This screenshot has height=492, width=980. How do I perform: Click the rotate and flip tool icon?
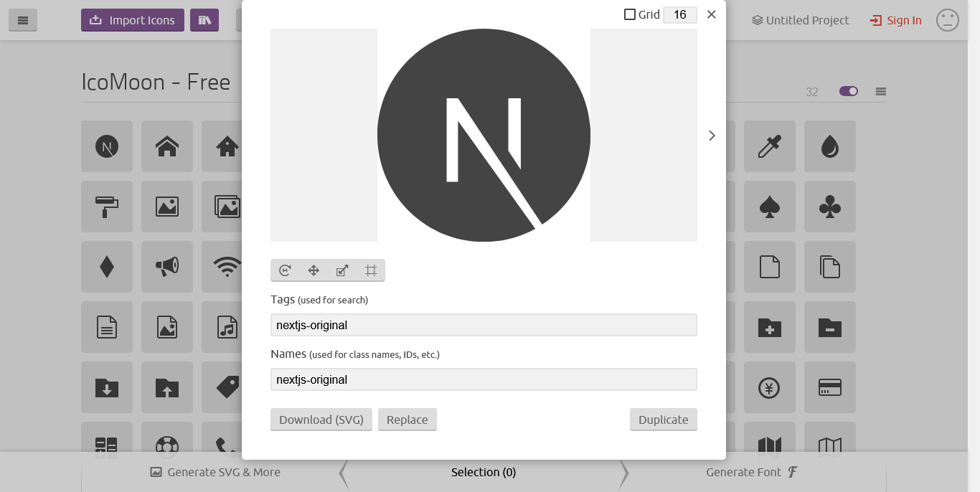click(x=285, y=270)
